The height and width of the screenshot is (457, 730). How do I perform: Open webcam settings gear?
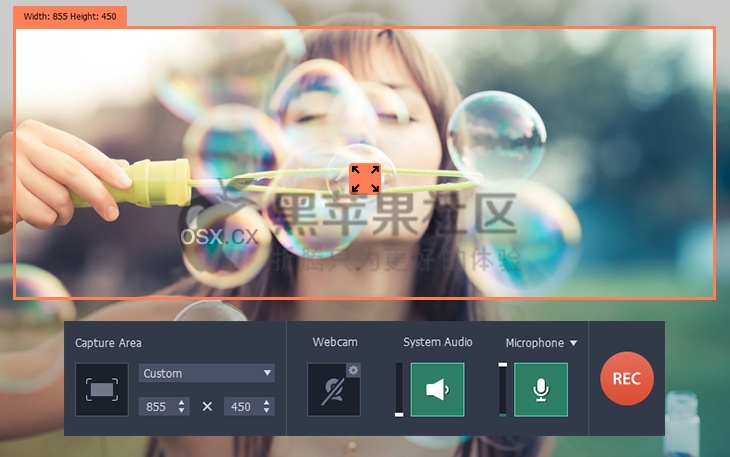(353, 370)
